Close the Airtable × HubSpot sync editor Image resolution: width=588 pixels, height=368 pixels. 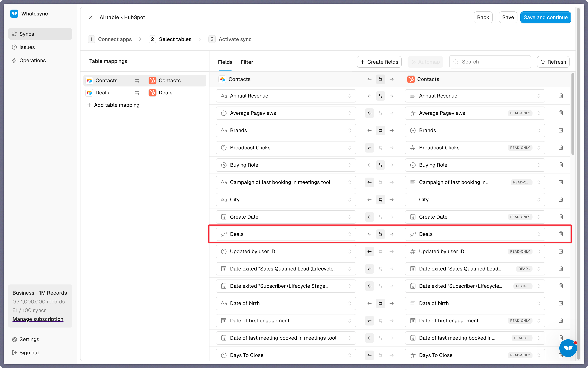91,17
